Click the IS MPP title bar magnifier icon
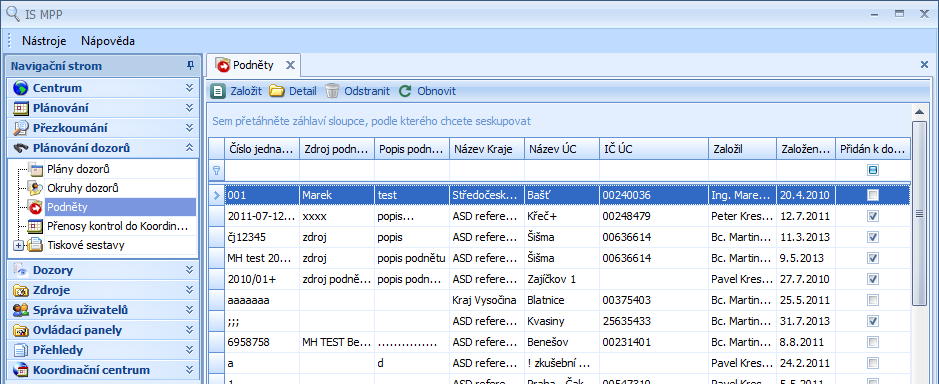This screenshot has width=939, height=384. pyautogui.click(x=13, y=13)
